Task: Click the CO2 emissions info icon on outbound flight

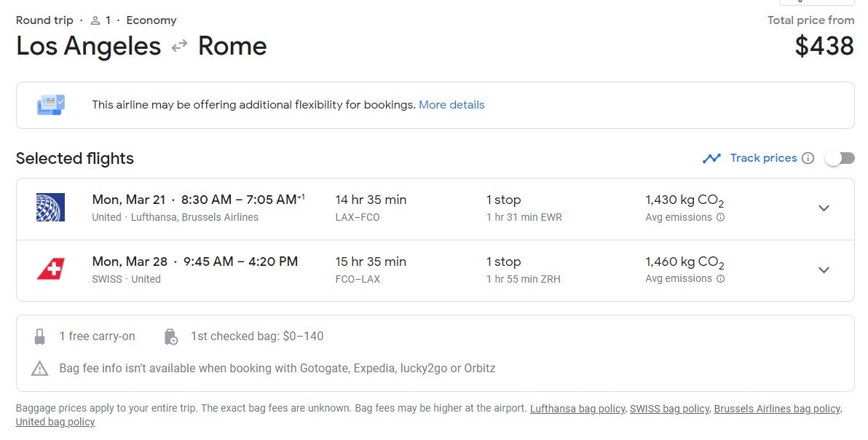Action: coord(720,217)
